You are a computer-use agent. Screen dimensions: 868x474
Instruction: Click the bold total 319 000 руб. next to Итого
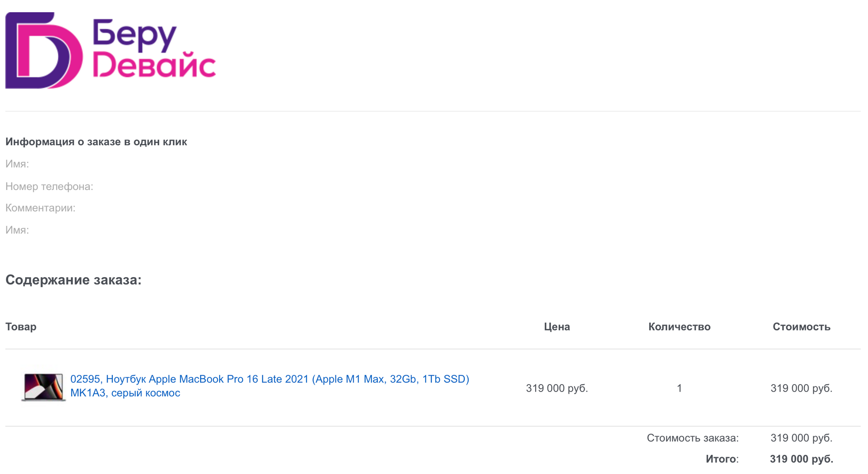pos(801,459)
